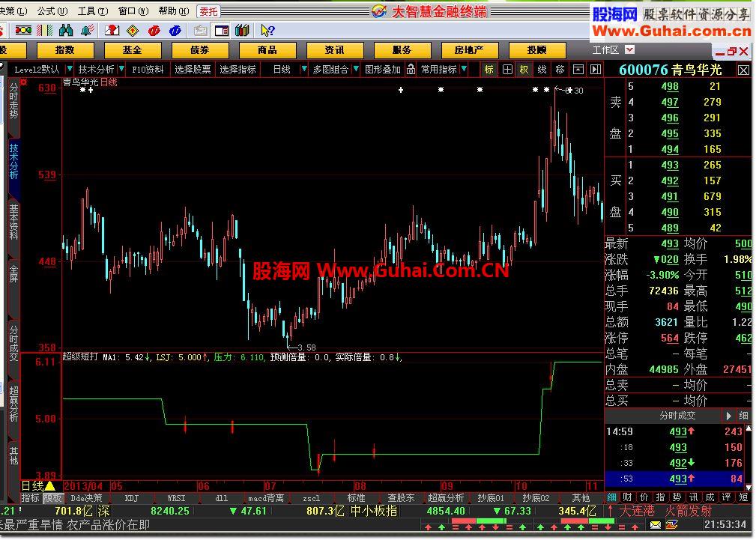Toggle the 标 marker display

click(x=489, y=69)
